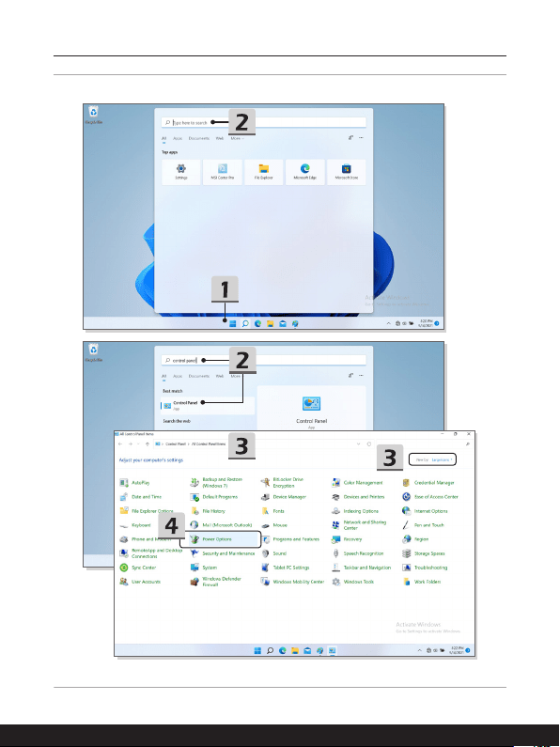Select the Apps search filter tab
The width and height of the screenshot is (560, 747).
(x=178, y=138)
